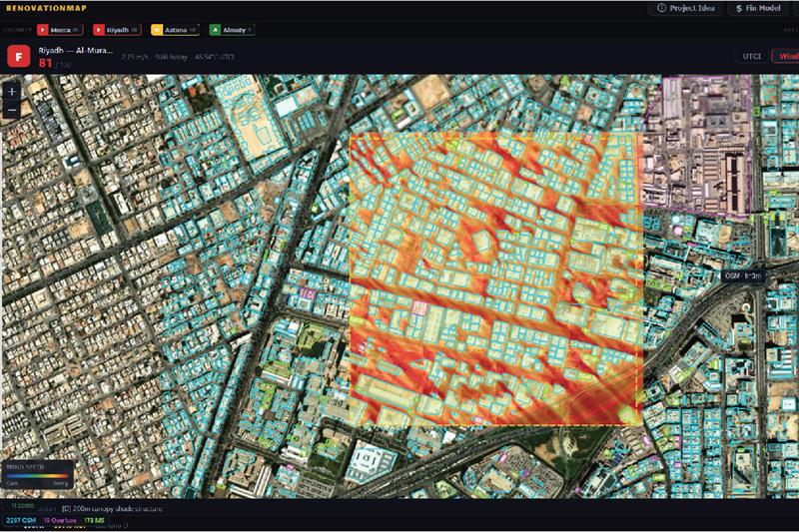Click the yellow icon on Astana chip

click(157, 30)
